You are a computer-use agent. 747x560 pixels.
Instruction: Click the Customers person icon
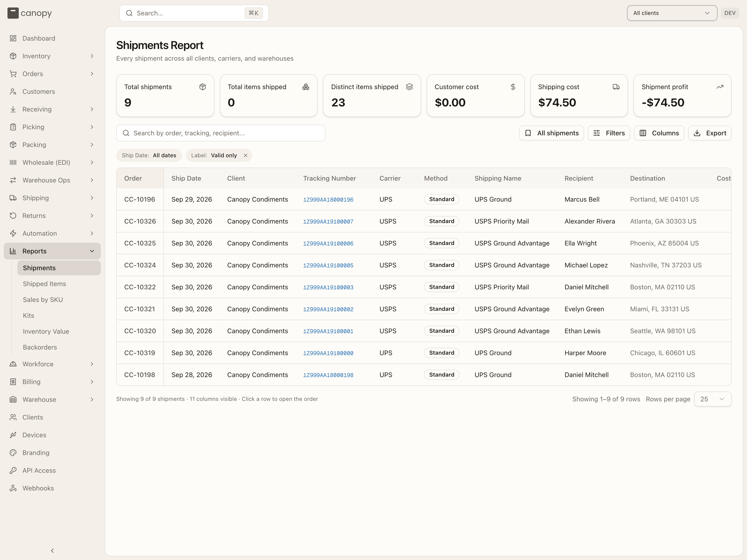tap(13, 91)
